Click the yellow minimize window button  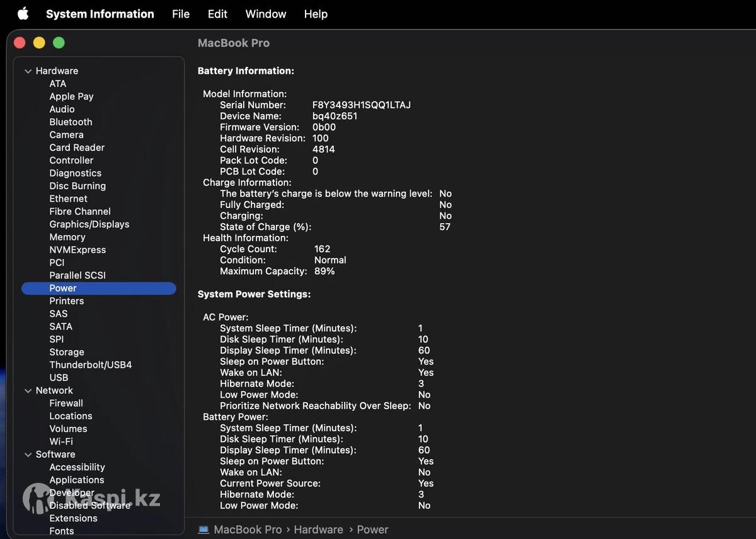pyautogui.click(x=39, y=43)
